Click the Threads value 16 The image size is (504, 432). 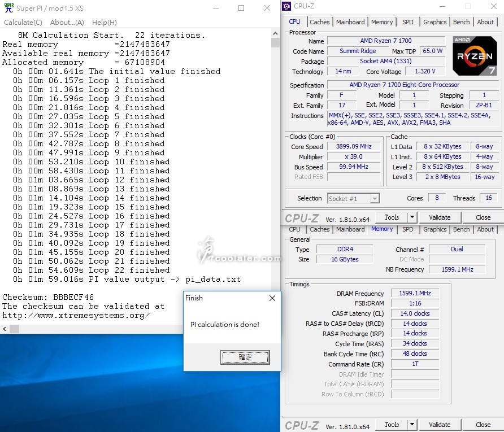(489, 198)
